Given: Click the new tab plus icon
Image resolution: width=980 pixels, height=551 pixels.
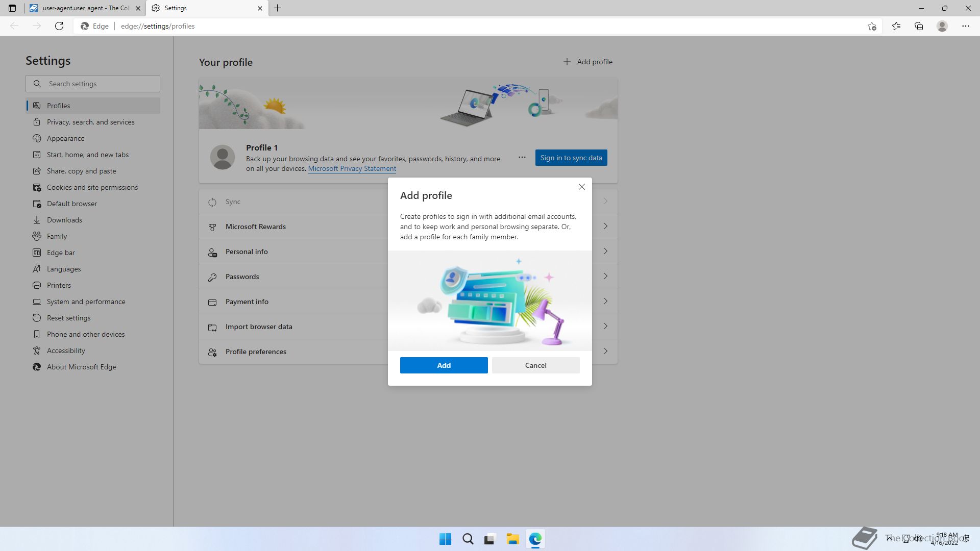Looking at the screenshot, I should pyautogui.click(x=278, y=8).
